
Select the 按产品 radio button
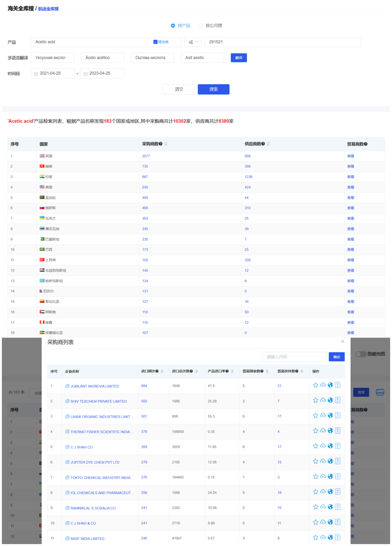[x=173, y=26]
